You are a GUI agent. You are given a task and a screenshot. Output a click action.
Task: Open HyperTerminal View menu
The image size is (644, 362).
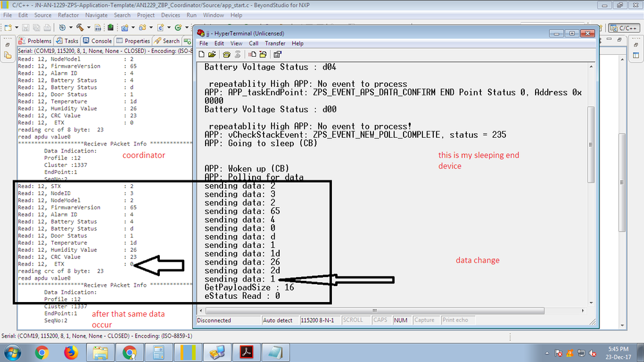236,44
